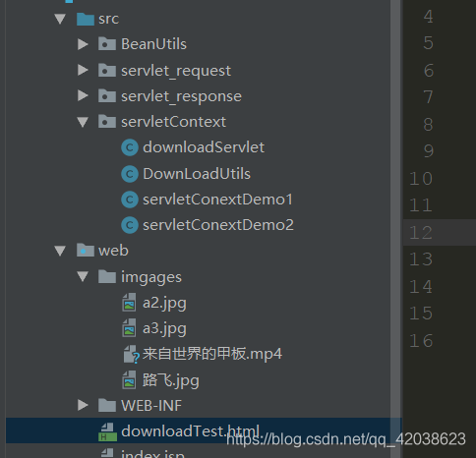This screenshot has height=458, width=476.
Task: Click the servletConextDemo2 class icon
Action: tap(130, 225)
